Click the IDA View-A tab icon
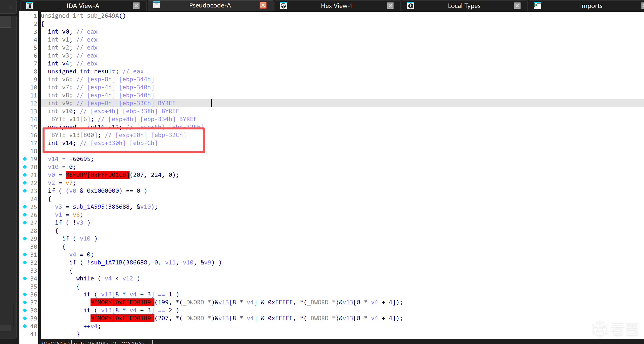Viewport: 644px width, 344px height. pos(29,5)
